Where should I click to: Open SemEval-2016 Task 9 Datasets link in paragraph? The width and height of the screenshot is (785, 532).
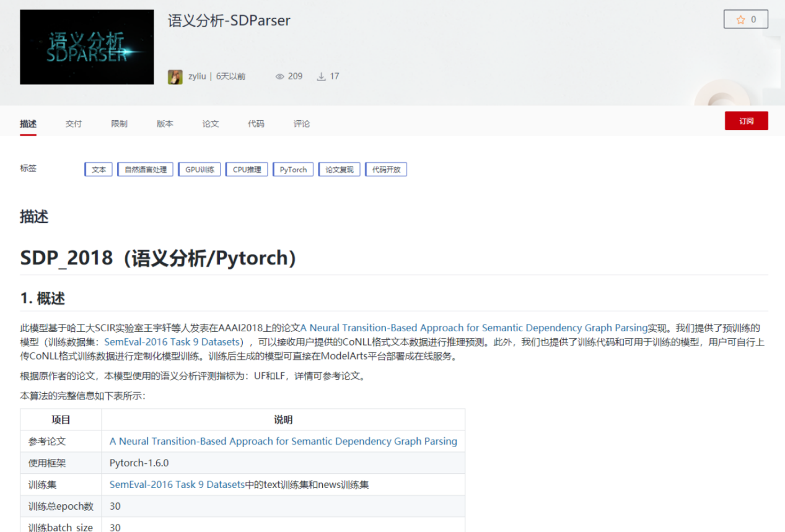(x=172, y=342)
